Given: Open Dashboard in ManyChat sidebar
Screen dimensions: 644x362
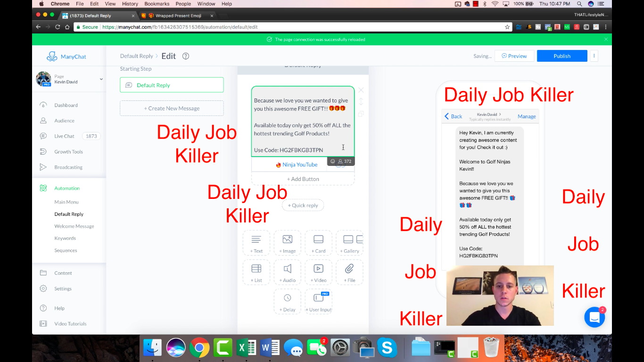Looking at the screenshot, I should (66, 105).
